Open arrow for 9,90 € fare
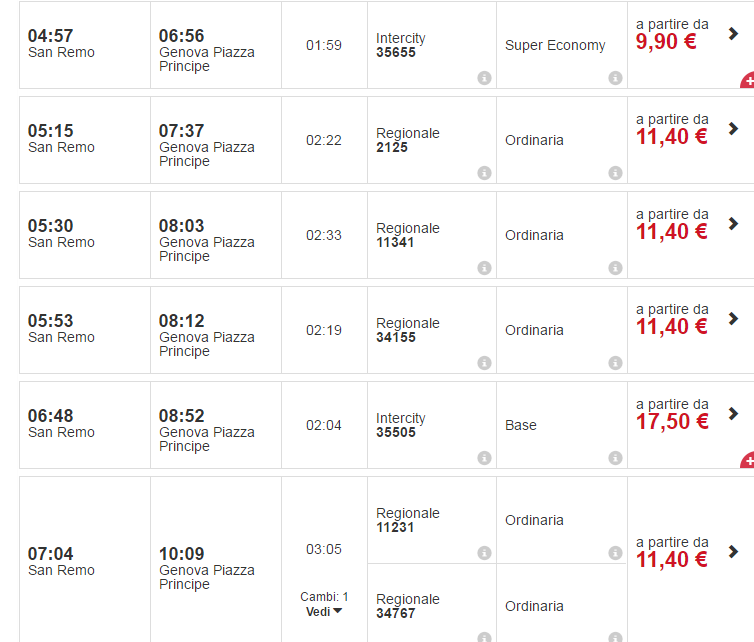Viewport: 754px width, 642px height. [733, 34]
